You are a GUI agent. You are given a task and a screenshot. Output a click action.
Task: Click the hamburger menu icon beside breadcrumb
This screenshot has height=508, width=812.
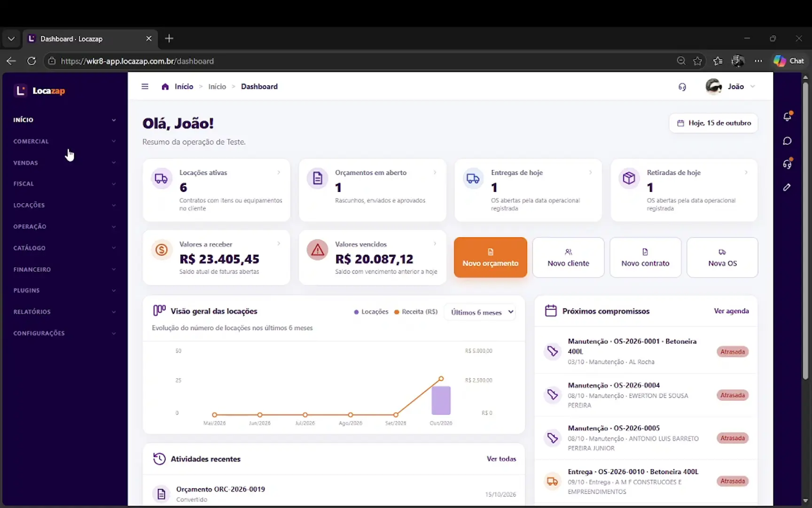145,87
